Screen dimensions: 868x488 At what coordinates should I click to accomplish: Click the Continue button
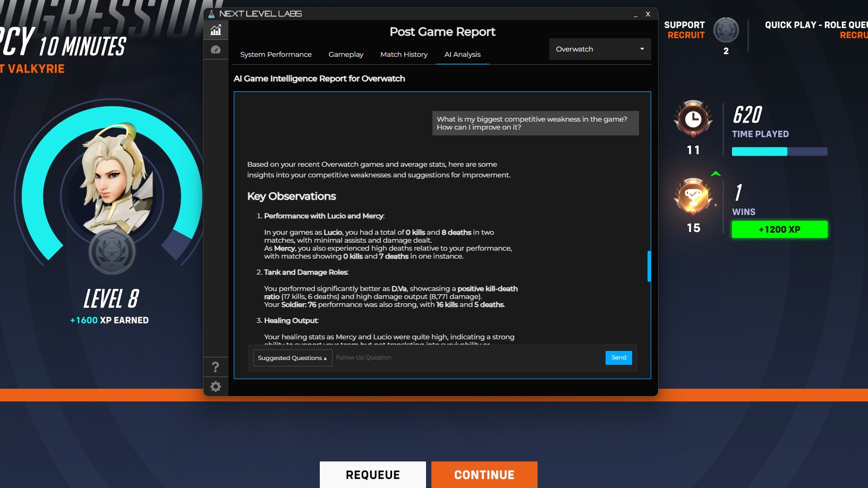click(484, 475)
